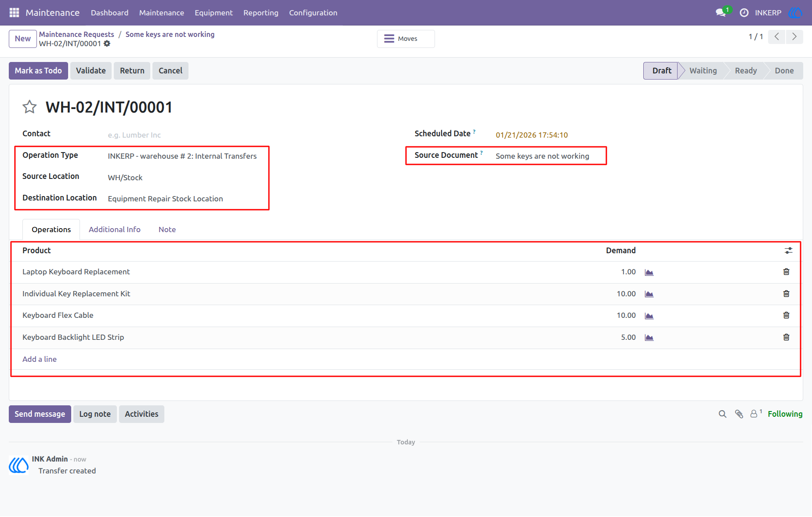The image size is (812, 517).
Task: Click the Following status link
Action: (785, 414)
